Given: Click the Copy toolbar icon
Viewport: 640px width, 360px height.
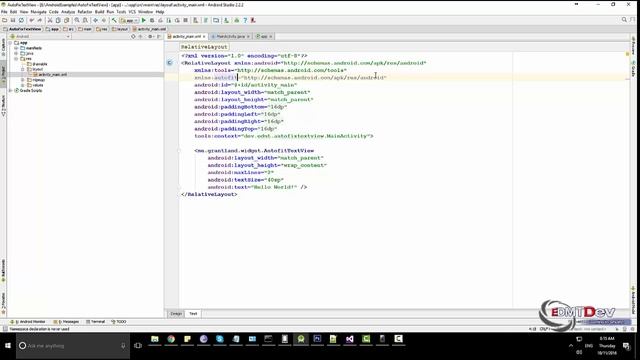Looking at the screenshot, I should [58, 20].
